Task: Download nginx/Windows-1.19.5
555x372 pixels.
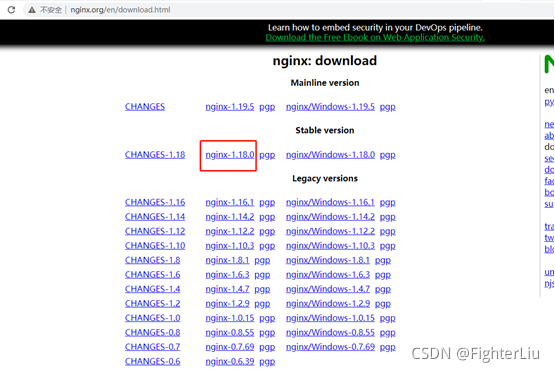Action: tap(330, 107)
